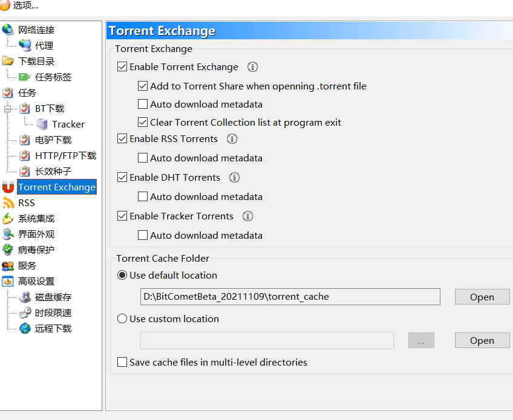
Task: Open the 高级设置 settings page
Action: [x=36, y=282]
